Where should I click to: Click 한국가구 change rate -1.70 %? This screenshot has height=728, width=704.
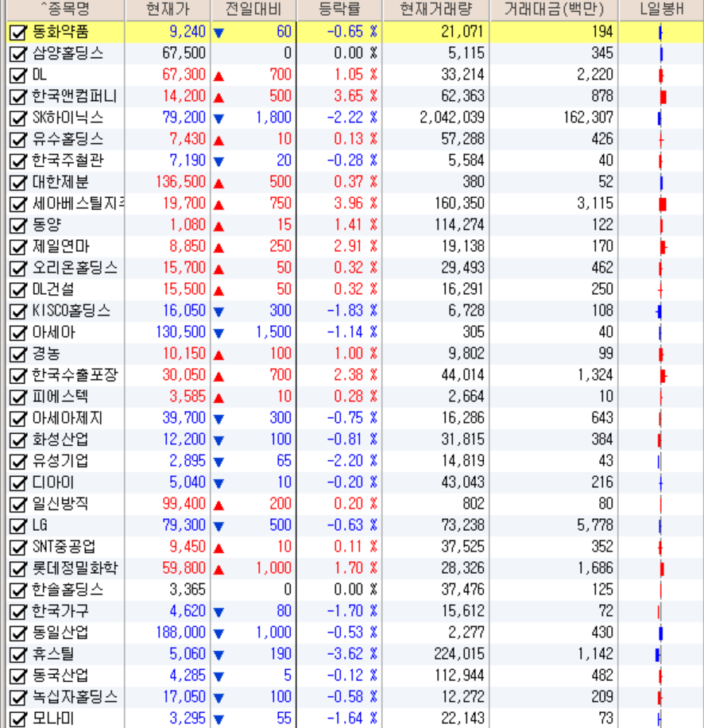point(352,611)
